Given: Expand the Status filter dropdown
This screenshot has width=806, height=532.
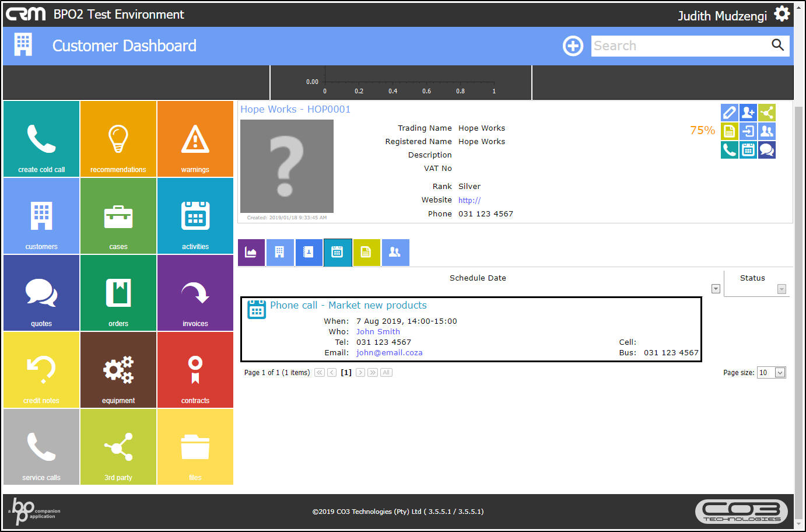Looking at the screenshot, I should [782, 289].
